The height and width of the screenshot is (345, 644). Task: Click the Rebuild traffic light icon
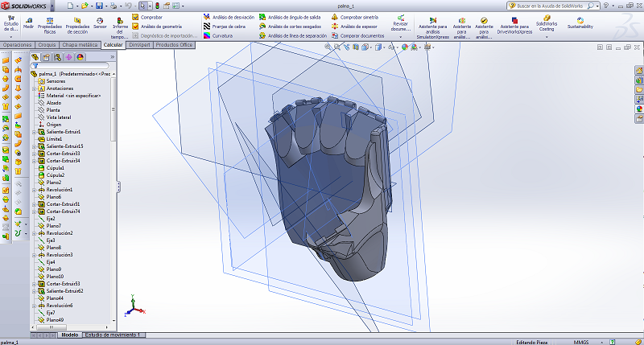[157, 6]
